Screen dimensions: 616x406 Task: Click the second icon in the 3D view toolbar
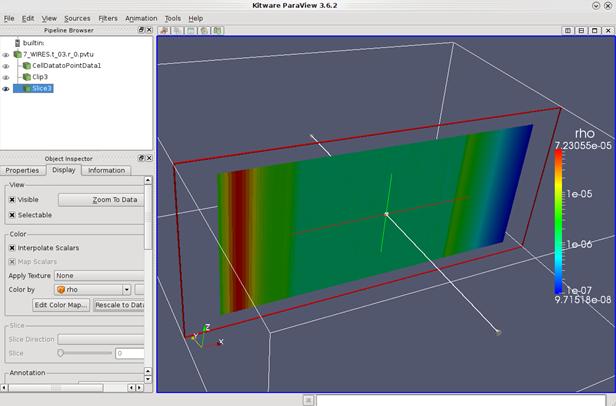(178, 30)
